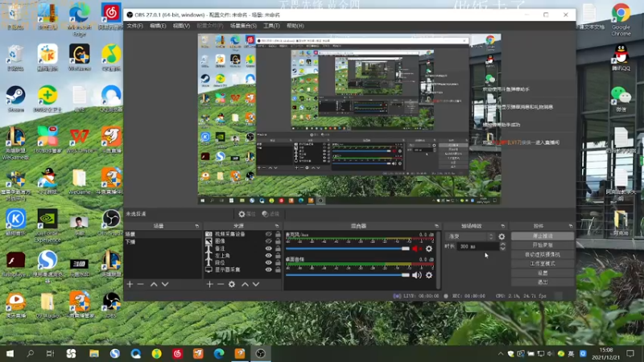The height and width of the screenshot is (362, 644).
Task: Open the 文件(F) menu
Action: click(134, 26)
